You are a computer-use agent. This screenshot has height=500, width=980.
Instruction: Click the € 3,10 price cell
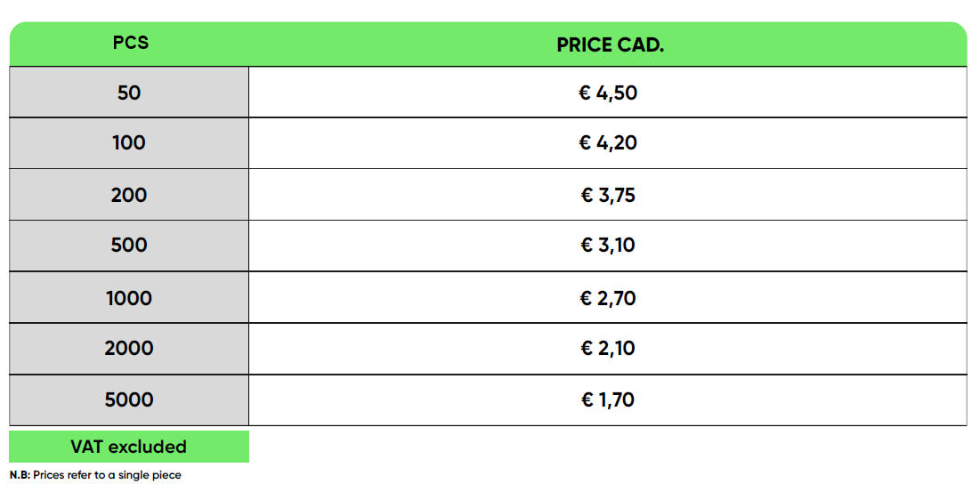pos(608,246)
